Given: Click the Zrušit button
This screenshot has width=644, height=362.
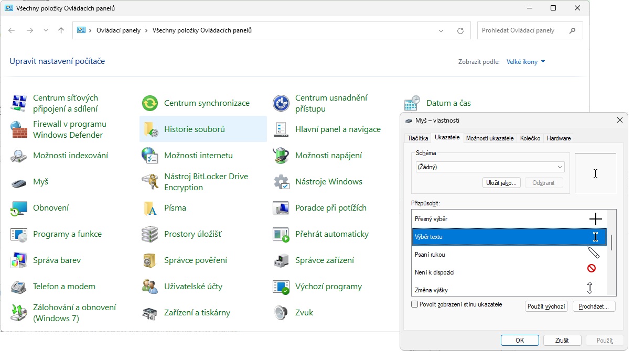Looking at the screenshot, I should coord(562,341).
